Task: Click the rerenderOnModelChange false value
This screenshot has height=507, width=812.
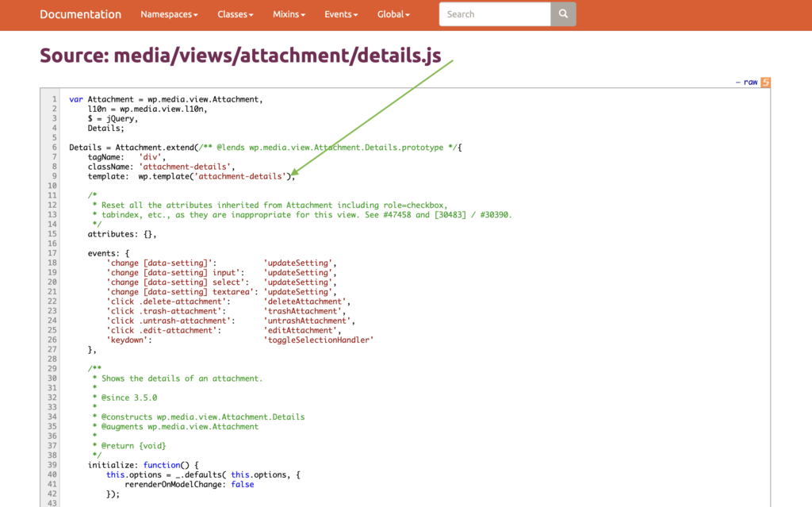Action: tap(243, 484)
